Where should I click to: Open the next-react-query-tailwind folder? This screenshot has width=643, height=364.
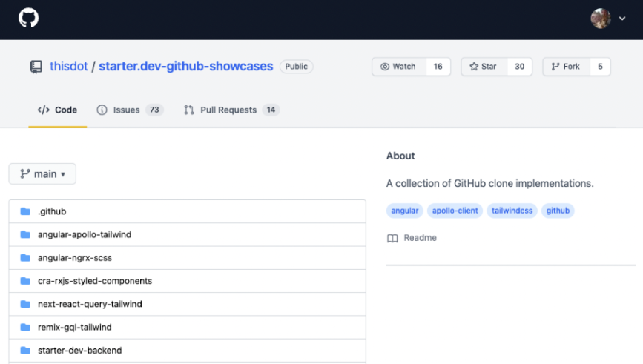pyautogui.click(x=90, y=304)
